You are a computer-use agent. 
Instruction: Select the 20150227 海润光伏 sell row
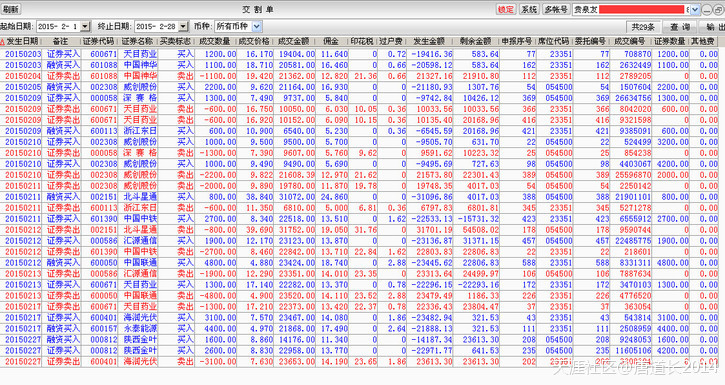pyautogui.click(x=359, y=361)
